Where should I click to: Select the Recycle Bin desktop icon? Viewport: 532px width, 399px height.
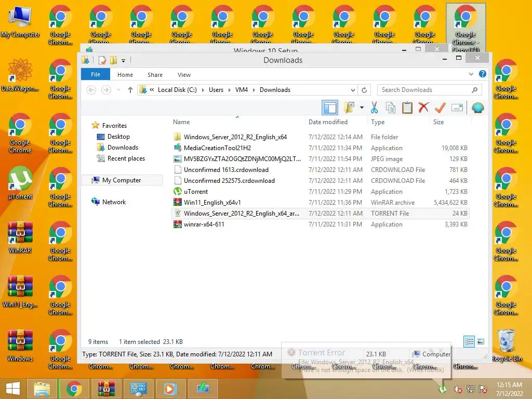pos(507,345)
